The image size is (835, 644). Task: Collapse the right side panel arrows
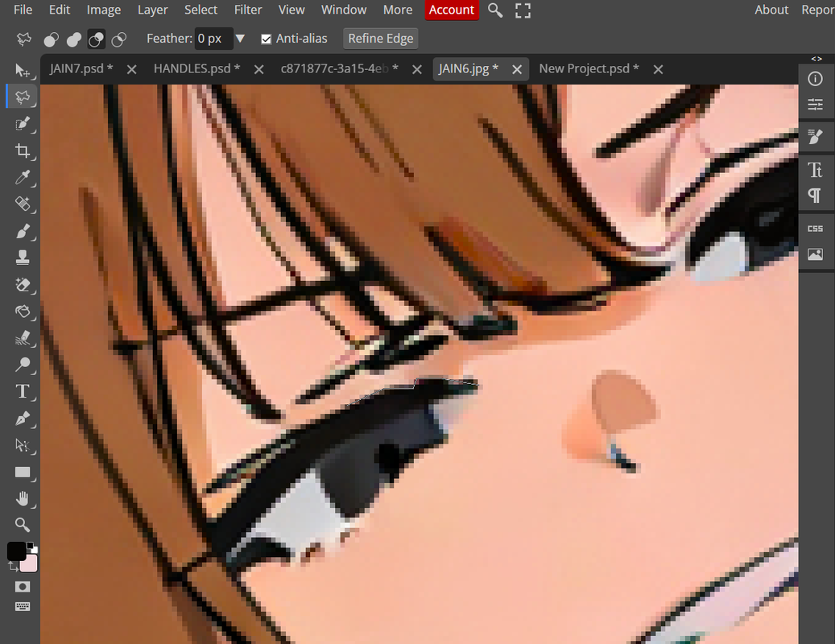point(816,59)
